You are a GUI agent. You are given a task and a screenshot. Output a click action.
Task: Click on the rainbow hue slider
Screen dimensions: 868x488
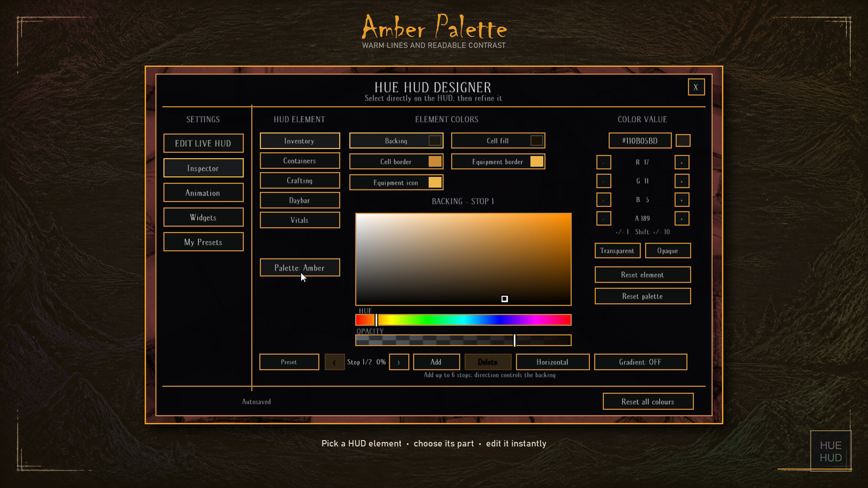[463, 320]
